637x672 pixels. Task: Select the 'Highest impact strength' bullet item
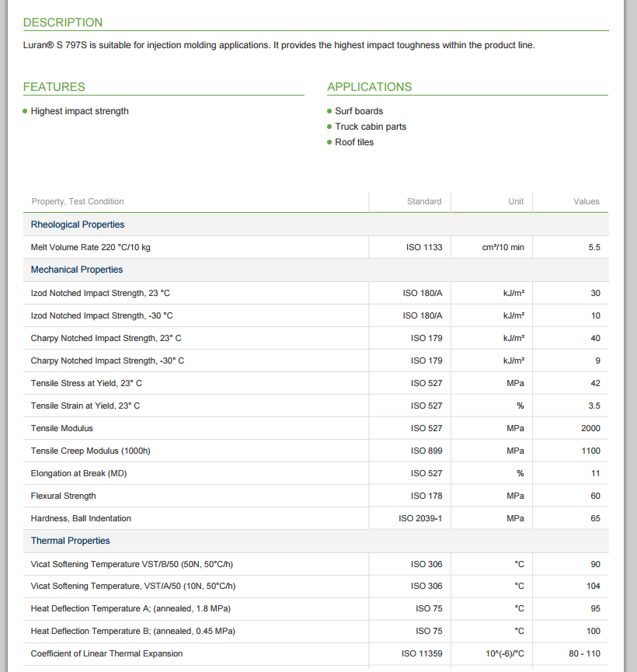[x=79, y=111]
